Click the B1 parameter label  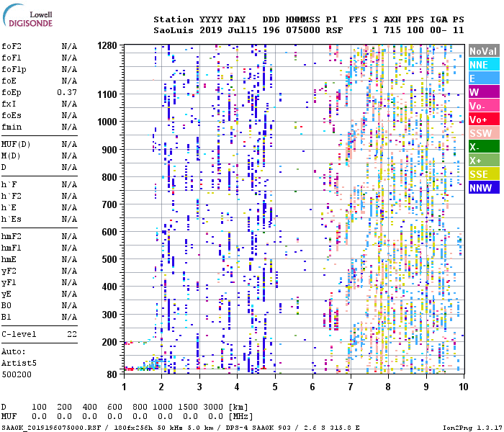pos(6,318)
